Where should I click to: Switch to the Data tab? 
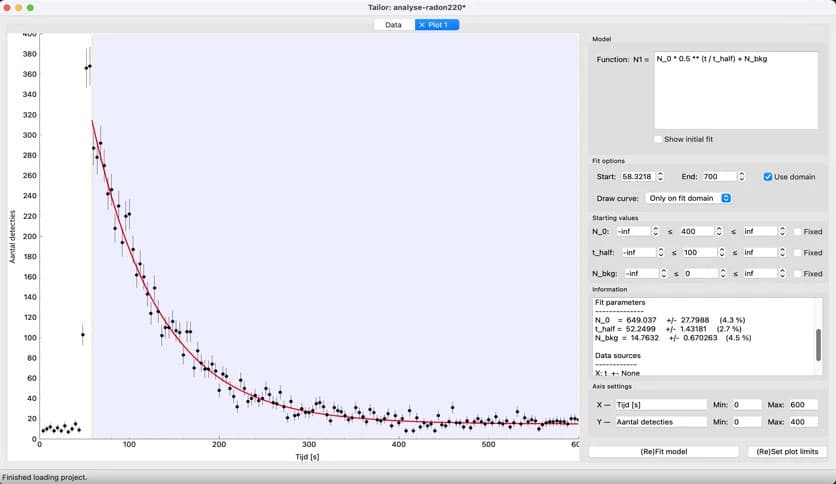pos(393,25)
